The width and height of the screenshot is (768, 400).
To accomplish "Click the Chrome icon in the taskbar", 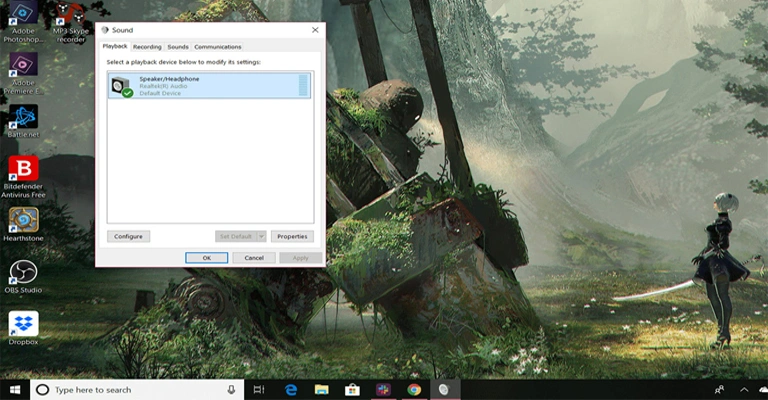I will point(414,390).
